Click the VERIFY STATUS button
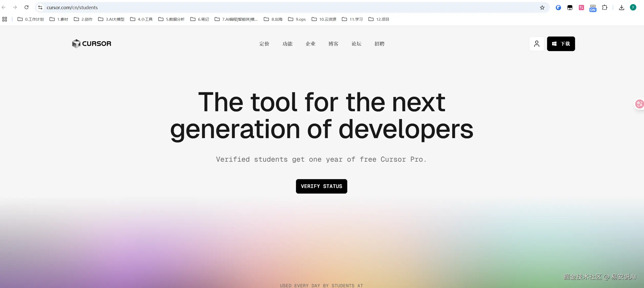 point(321,186)
